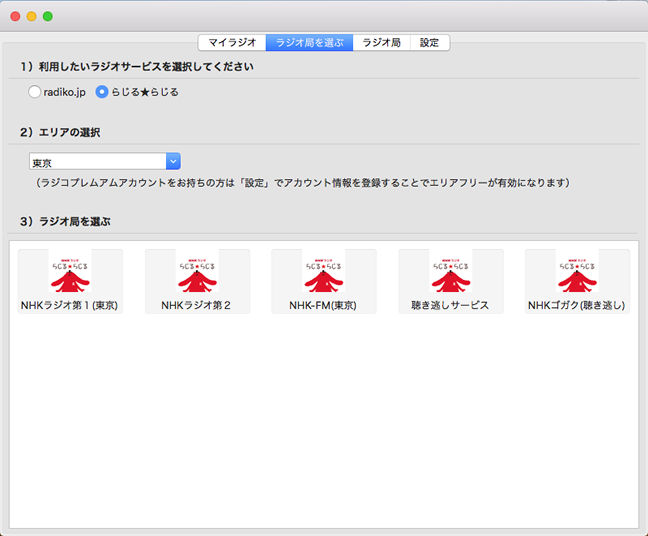Open the 東京 area dropdown arrow
This screenshot has height=536, width=648.
tap(173, 161)
